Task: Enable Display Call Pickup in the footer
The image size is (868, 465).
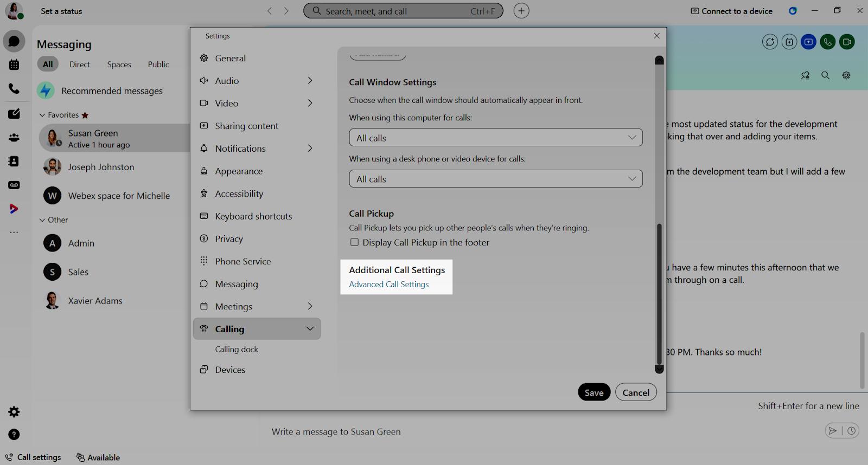Action: pyautogui.click(x=354, y=242)
